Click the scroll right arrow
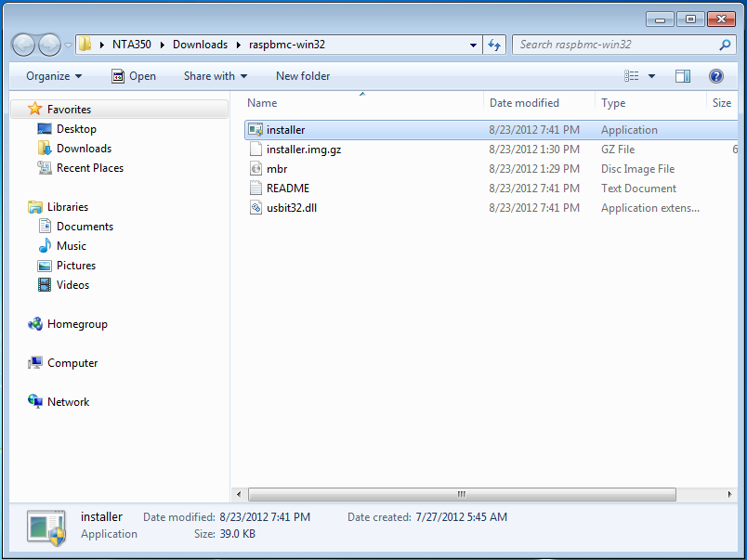Screen dimensions: 747x560 click(729, 494)
